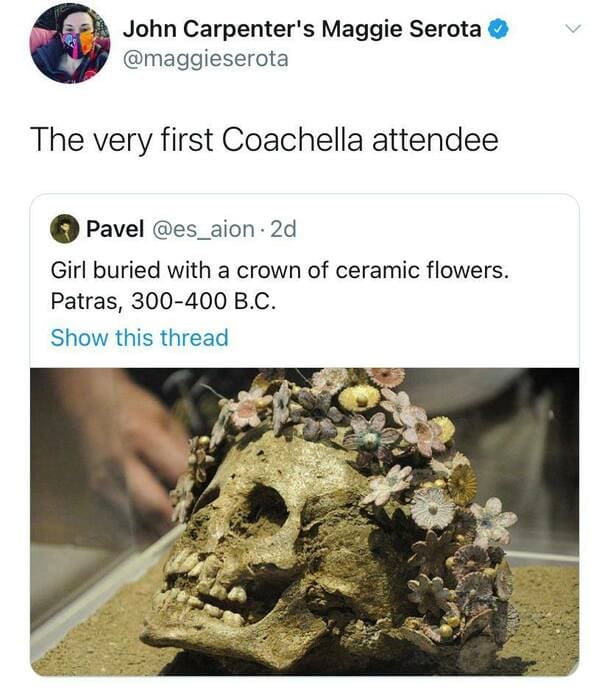Open Pavel's small profile avatar
The height and width of the screenshot is (696, 599).
click(64, 229)
